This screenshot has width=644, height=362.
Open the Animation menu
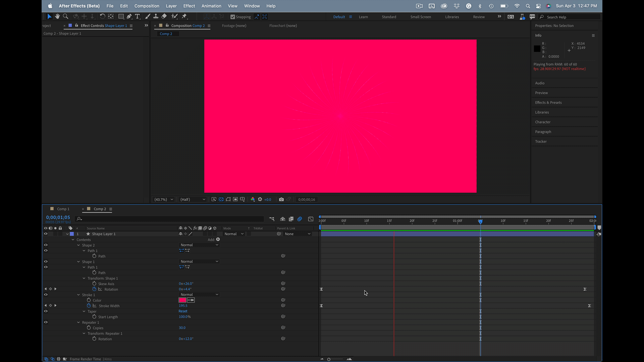pyautogui.click(x=211, y=6)
